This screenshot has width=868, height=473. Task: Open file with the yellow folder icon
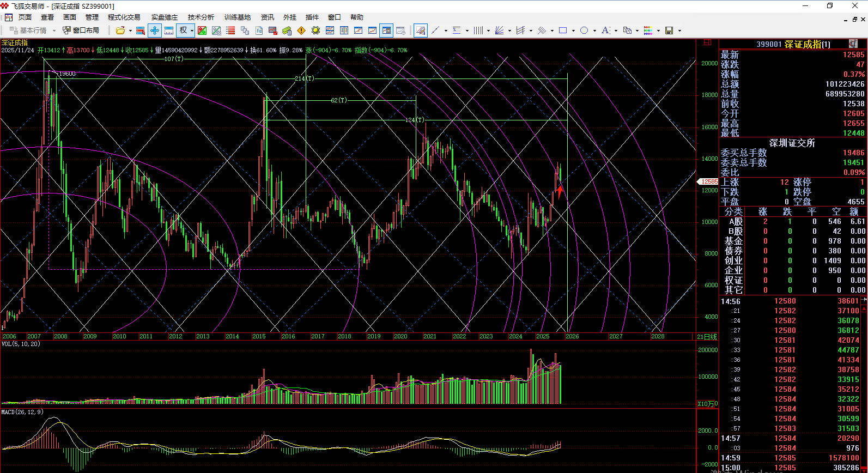coord(120,31)
